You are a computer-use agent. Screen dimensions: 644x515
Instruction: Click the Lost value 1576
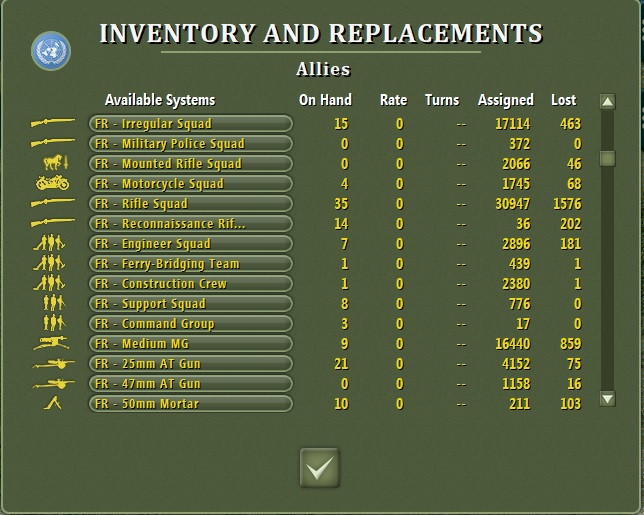[x=567, y=204]
